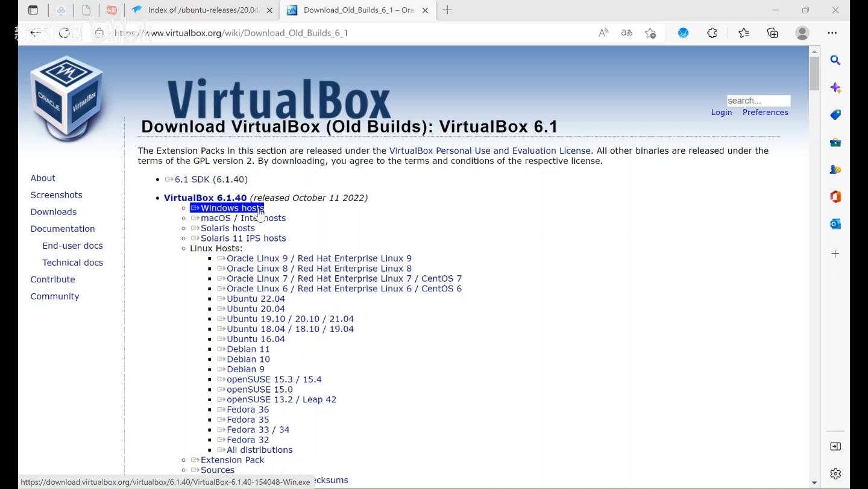Viewport: 868px width, 489px height.
Task: Click the VirtualBox logo image
Action: (x=67, y=99)
